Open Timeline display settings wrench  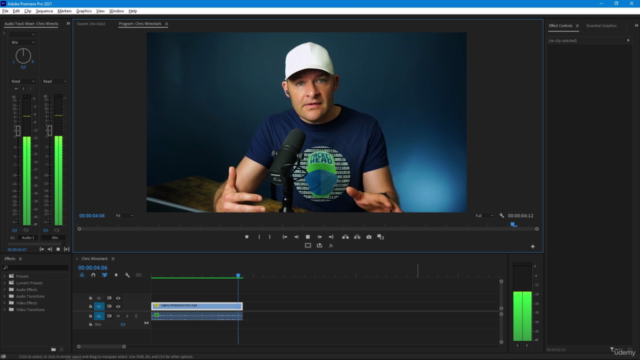127,275
